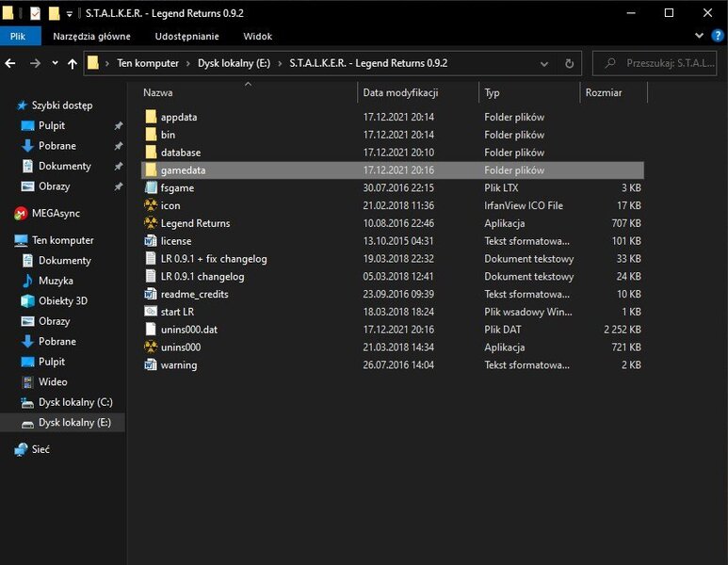Click the Properties icon in quick access toolbar

(35, 13)
